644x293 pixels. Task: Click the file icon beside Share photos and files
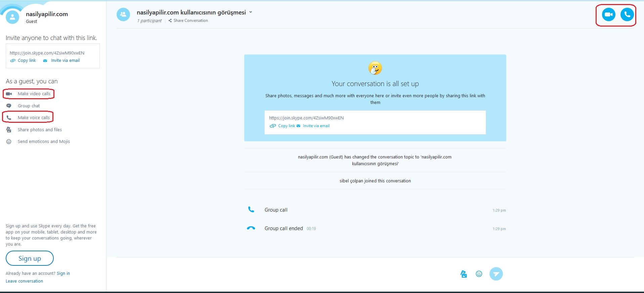[9, 130]
